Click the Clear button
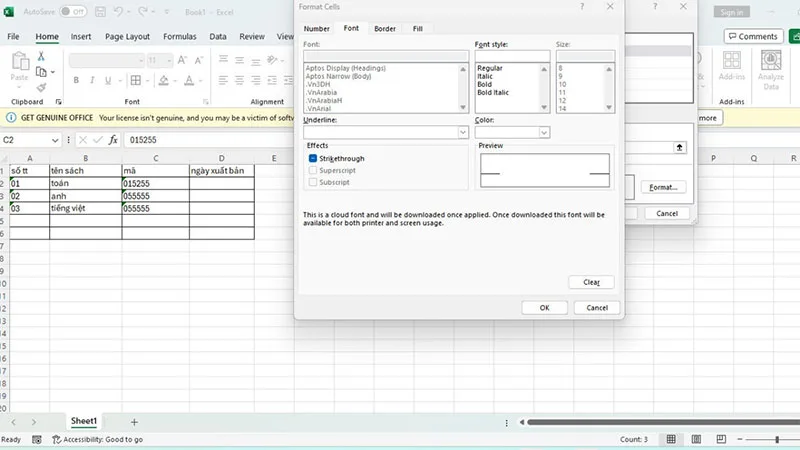 coord(591,282)
